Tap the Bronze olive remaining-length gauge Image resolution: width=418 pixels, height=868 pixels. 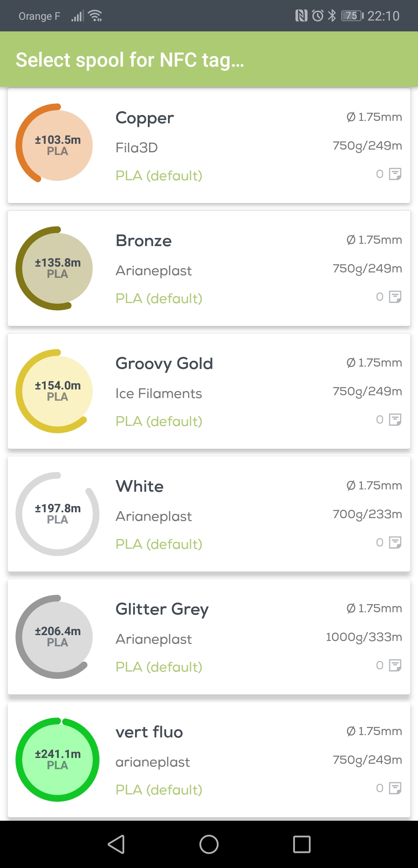57,268
